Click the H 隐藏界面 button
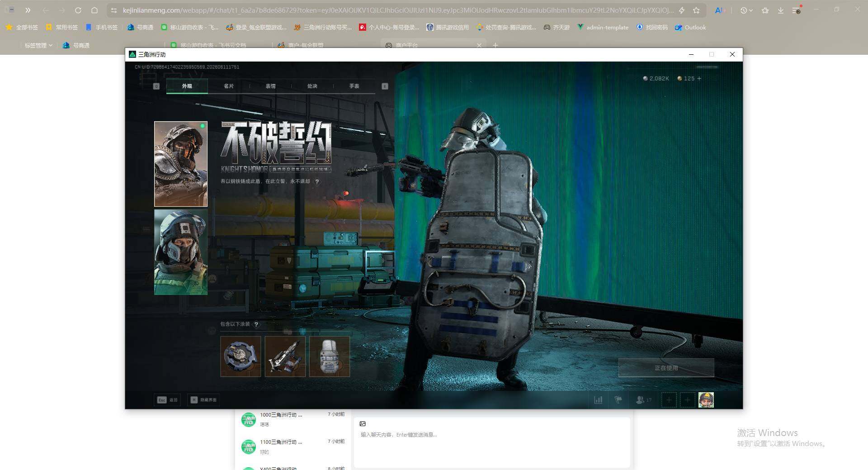Screen dimensions: 868x470 [203, 400]
